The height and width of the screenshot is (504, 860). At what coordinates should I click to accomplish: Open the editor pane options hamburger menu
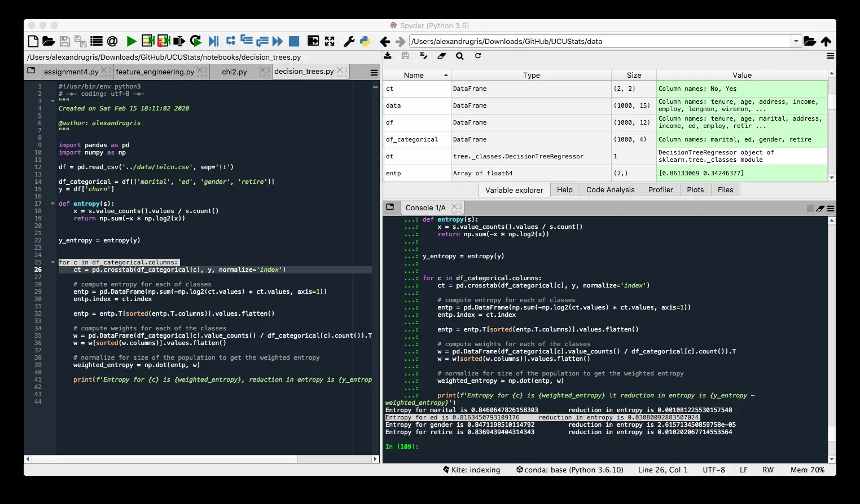point(374,72)
